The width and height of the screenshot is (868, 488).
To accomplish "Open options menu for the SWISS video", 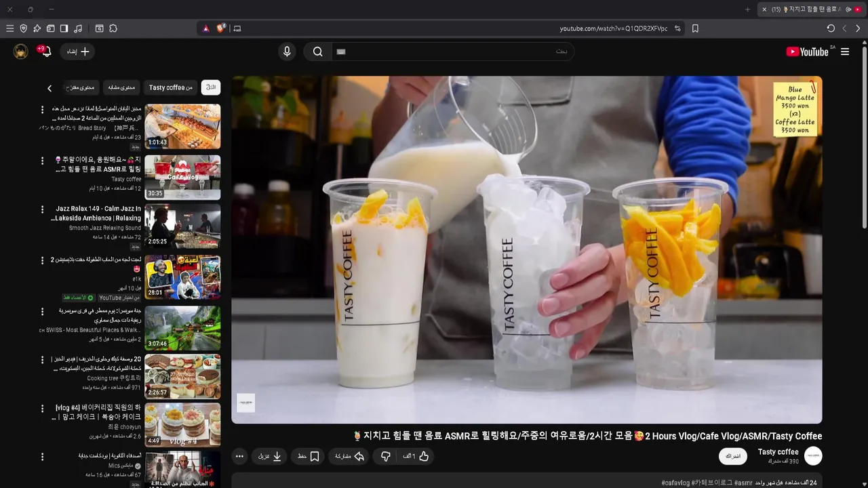I will (42, 312).
